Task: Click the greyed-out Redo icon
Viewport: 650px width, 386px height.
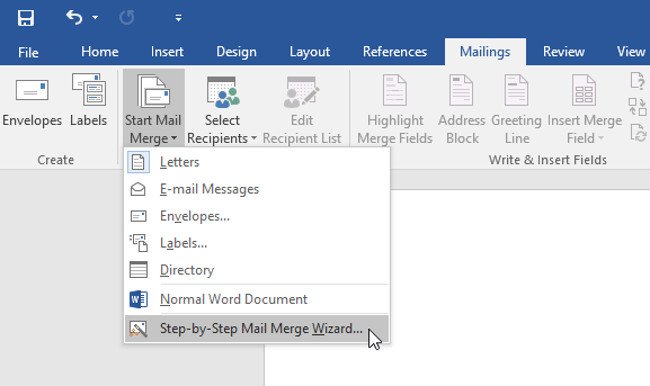Action: point(126,18)
